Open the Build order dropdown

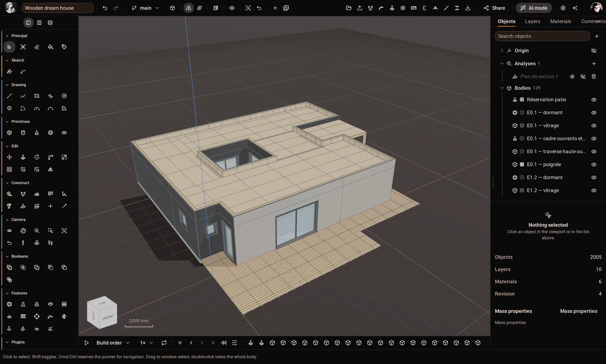coord(113,343)
